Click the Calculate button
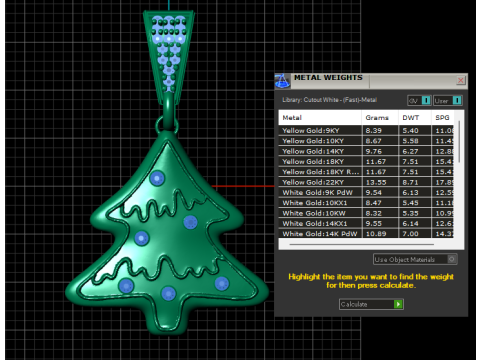480x360 pixels. (371, 304)
